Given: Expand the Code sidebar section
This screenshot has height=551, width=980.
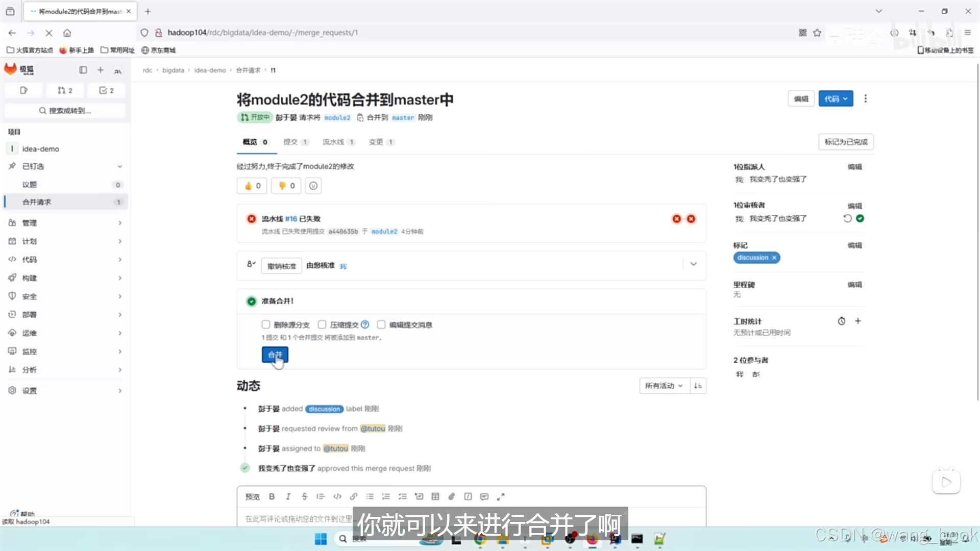Looking at the screenshot, I should tap(66, 260).
